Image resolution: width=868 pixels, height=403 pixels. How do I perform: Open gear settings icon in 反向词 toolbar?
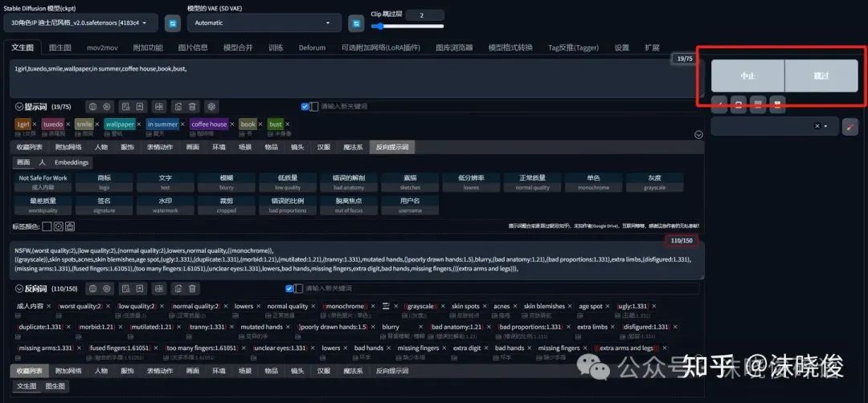pyautogui.click(x=106, y=288)
